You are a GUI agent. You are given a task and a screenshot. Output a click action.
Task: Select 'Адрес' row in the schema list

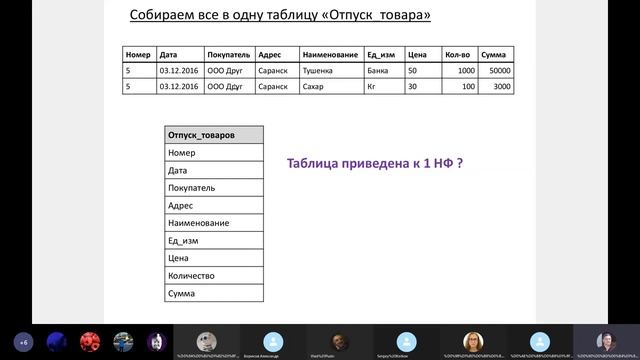pos(214,205)
